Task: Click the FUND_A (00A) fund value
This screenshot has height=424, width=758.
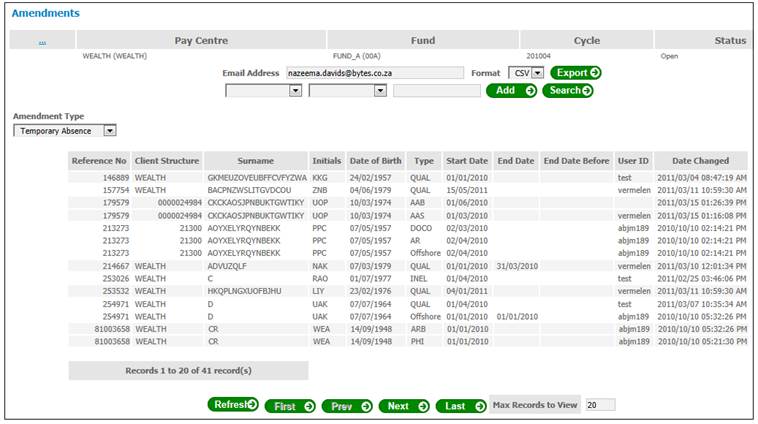Action: point(357,56)
